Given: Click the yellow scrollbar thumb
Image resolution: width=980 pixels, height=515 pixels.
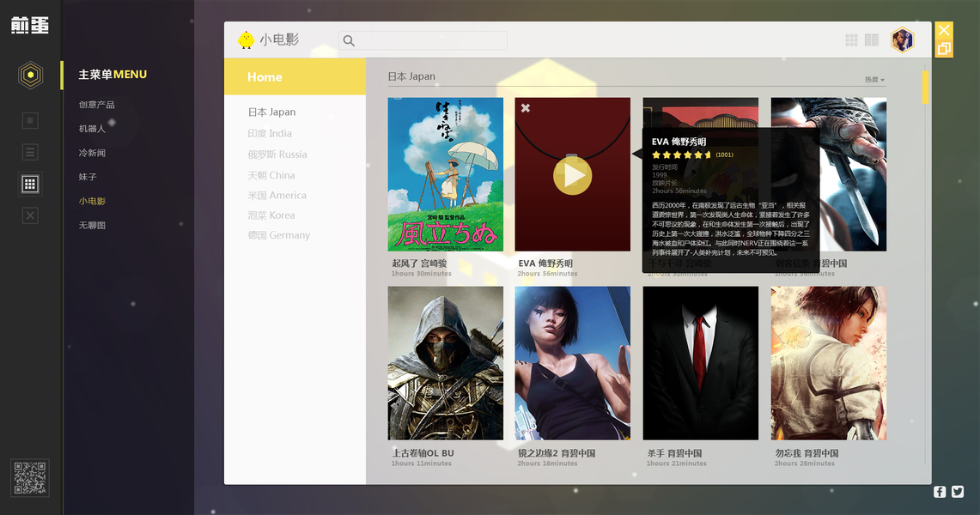Looking at the screenshot, I should [x=926, y=87].
